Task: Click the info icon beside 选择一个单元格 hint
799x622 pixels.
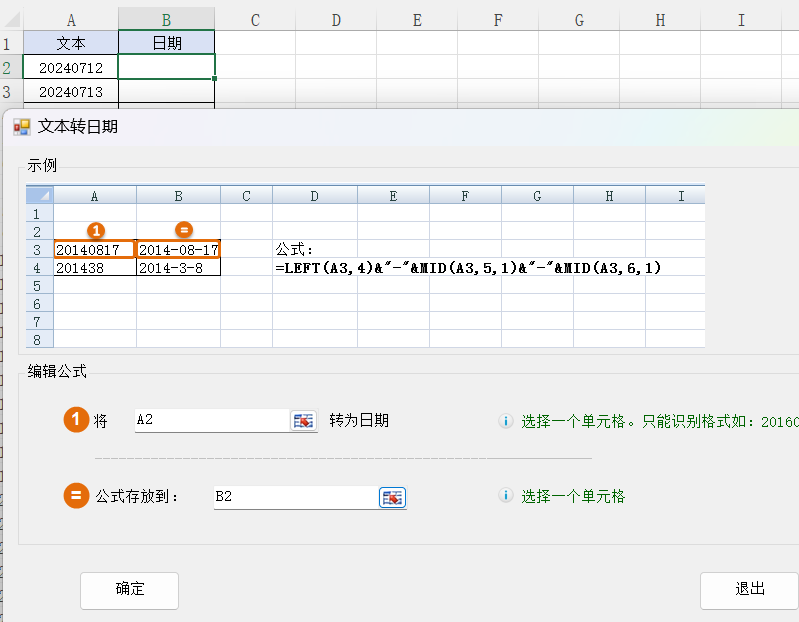Action: pos(506,496)
